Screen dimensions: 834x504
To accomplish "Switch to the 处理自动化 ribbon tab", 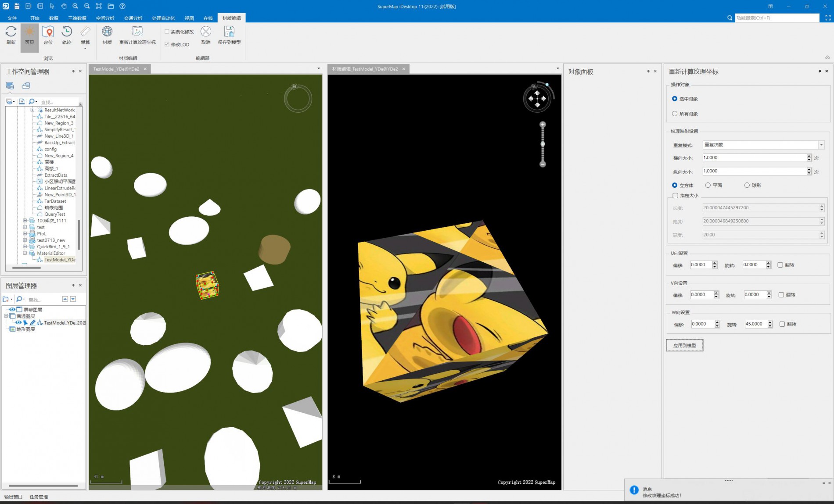I will tap(163, 18).
